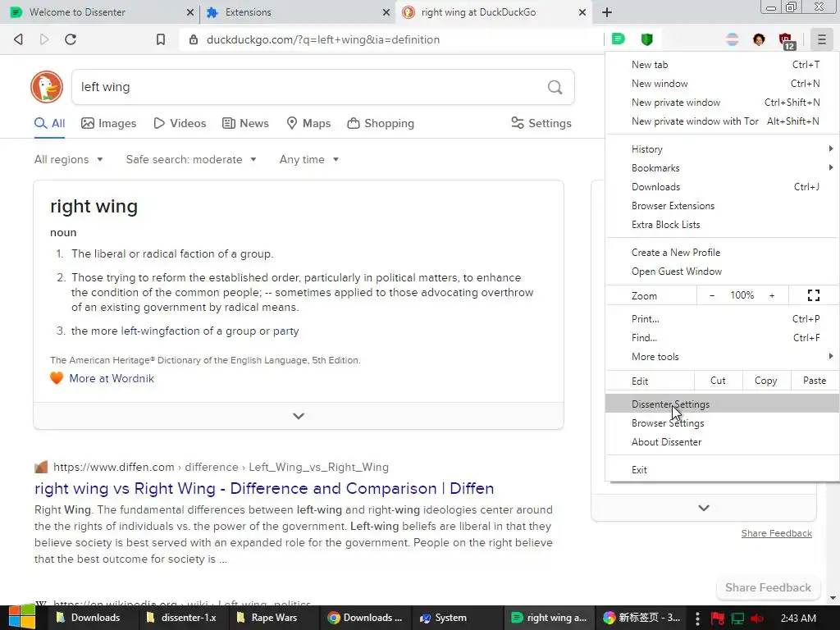The height and width of the screenshot is (630, 840).
Task: Click the network monitor tray icon
Action: pos(737,619)
